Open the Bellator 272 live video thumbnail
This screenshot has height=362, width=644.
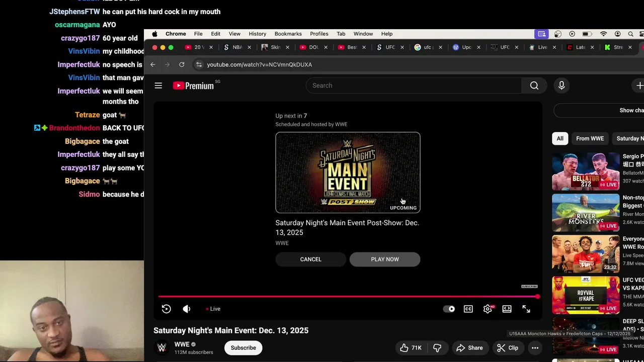click(x=586, y=171)
